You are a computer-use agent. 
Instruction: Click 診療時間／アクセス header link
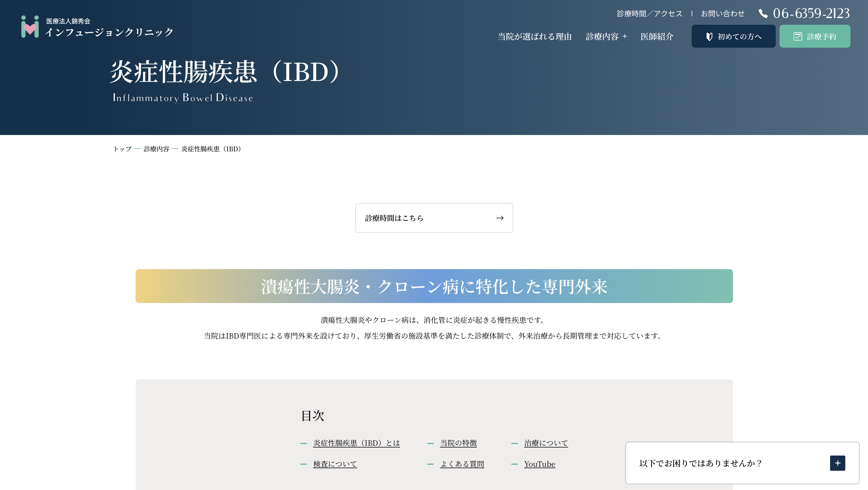point(649,13)
